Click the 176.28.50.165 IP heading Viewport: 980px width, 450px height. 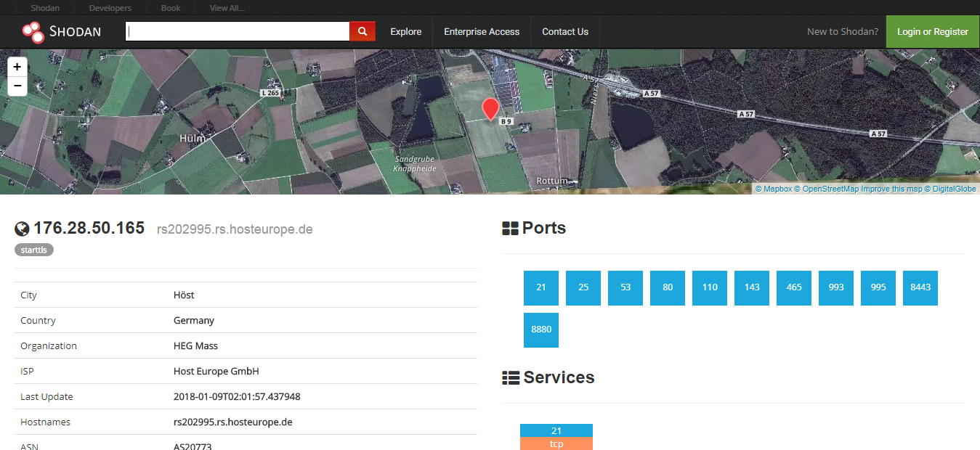(89, 228)
